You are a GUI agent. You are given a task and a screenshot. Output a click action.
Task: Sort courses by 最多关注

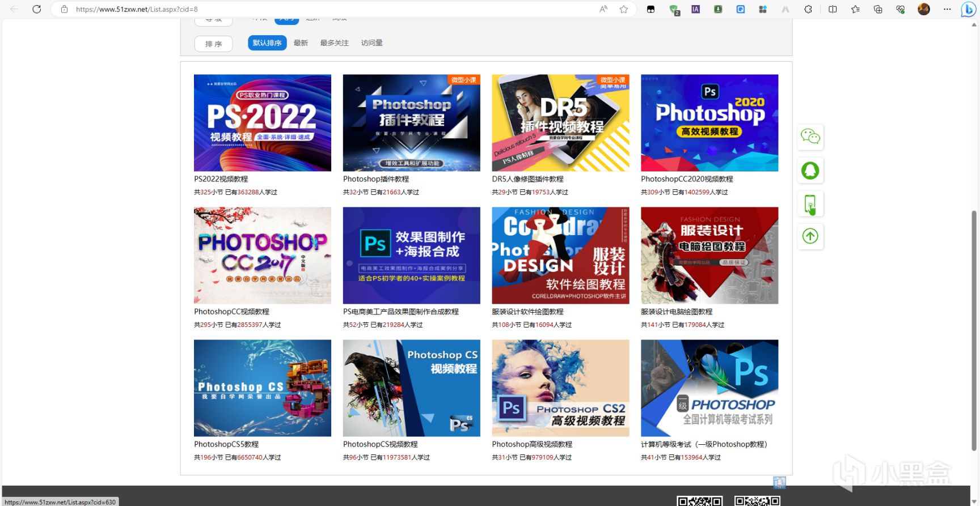point(334,43)
